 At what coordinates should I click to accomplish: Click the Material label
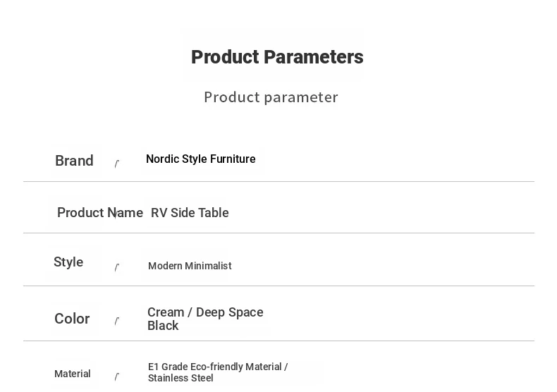[73, 374]
